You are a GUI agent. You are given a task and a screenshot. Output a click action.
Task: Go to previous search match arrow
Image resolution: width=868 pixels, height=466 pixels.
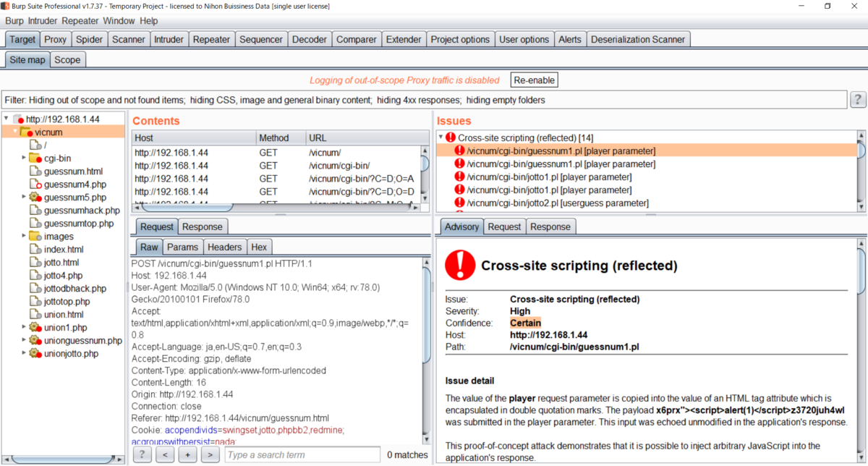(x=165, y=454)
